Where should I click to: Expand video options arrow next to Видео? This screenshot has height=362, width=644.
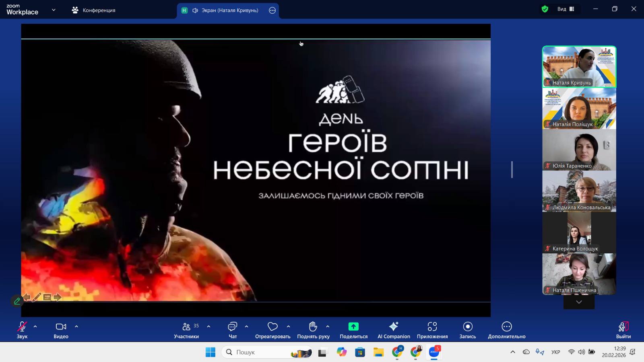tap(76, 327)
